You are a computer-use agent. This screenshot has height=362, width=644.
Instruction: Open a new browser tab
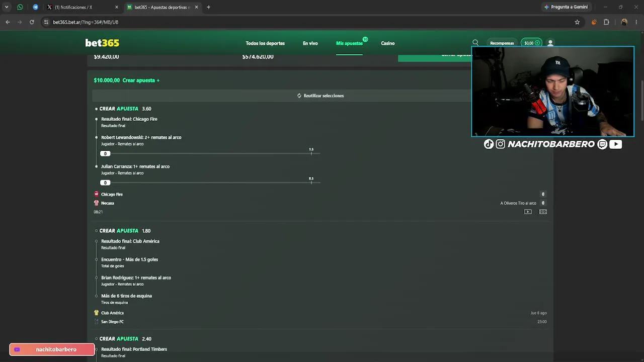point(208,7)
